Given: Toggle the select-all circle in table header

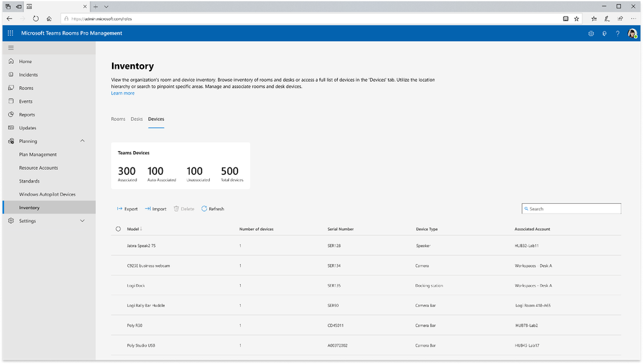Looking at the screenshot, I should [118, 229].
